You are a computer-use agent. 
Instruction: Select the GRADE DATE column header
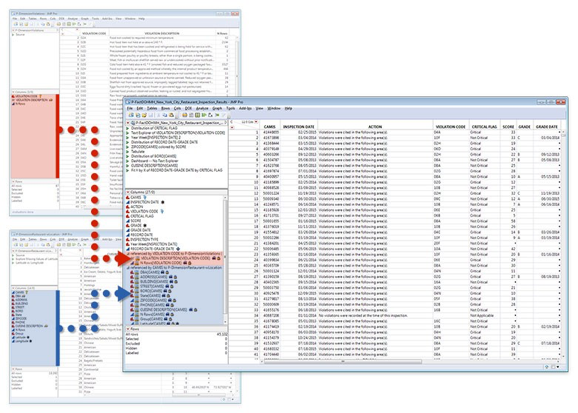pos(546,126)
